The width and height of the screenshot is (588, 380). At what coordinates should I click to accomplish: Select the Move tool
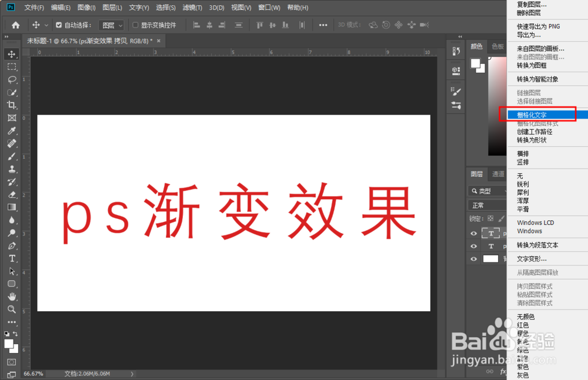12,53
